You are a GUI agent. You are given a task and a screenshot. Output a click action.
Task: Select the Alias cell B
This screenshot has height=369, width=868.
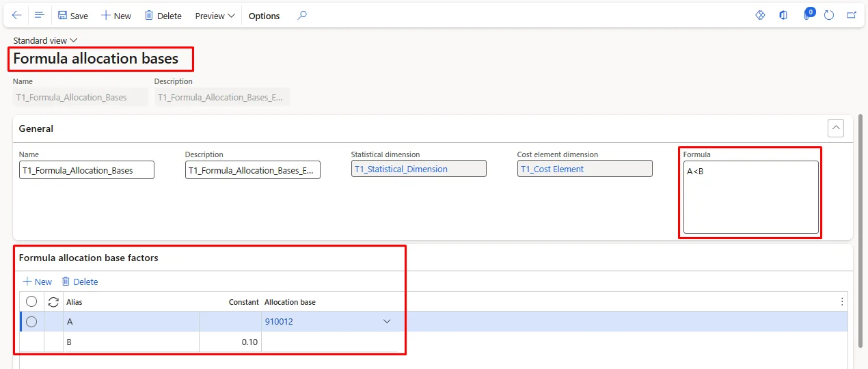tap(131, 342)
